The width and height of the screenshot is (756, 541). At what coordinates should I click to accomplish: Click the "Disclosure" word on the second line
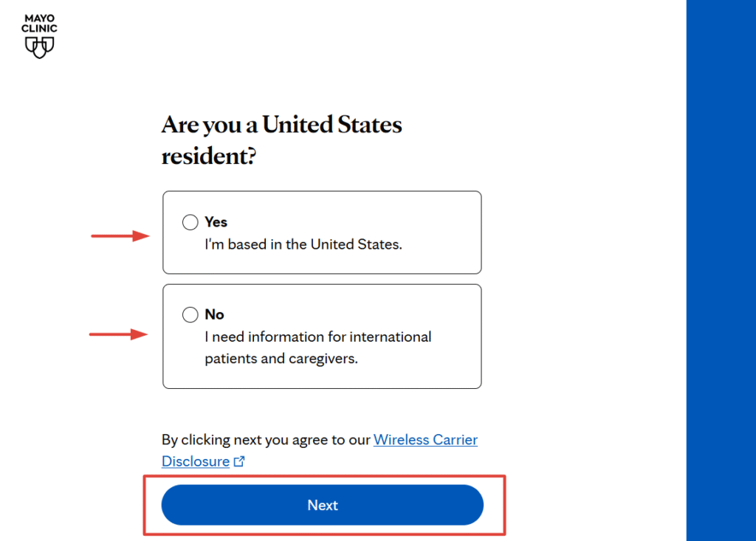[x=196, y=462]
